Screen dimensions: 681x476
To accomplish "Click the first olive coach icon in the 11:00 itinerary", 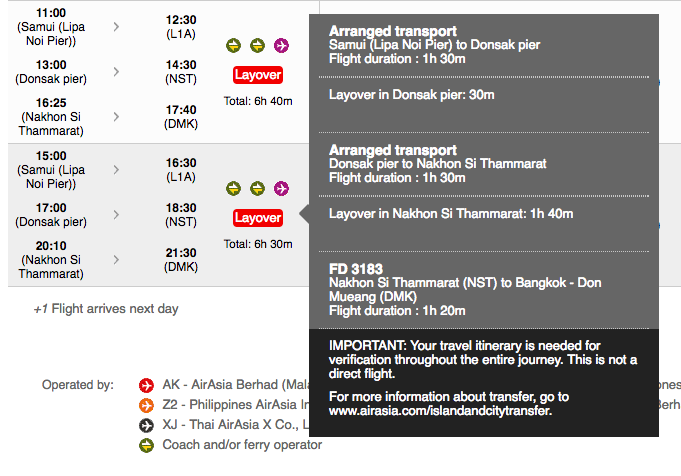I will 233,45.
